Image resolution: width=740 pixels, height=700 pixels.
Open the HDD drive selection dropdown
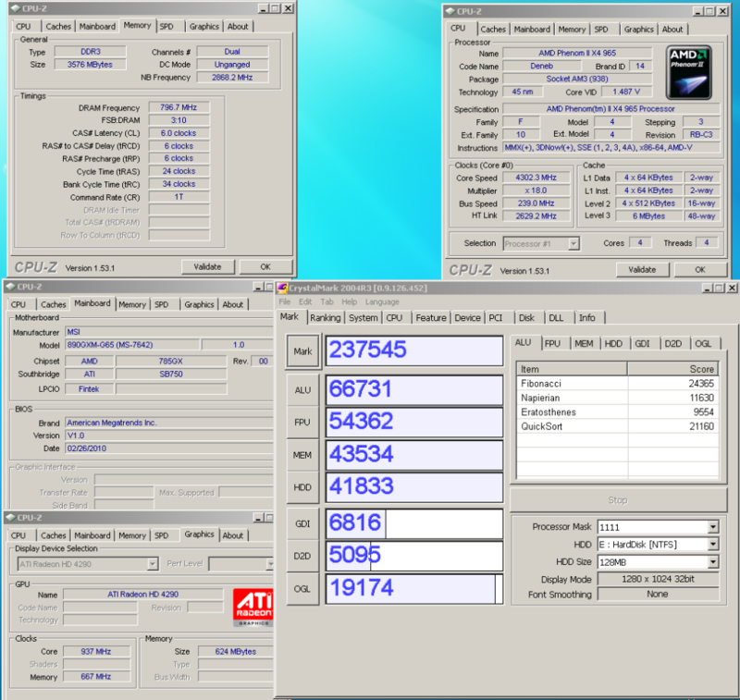712,545
